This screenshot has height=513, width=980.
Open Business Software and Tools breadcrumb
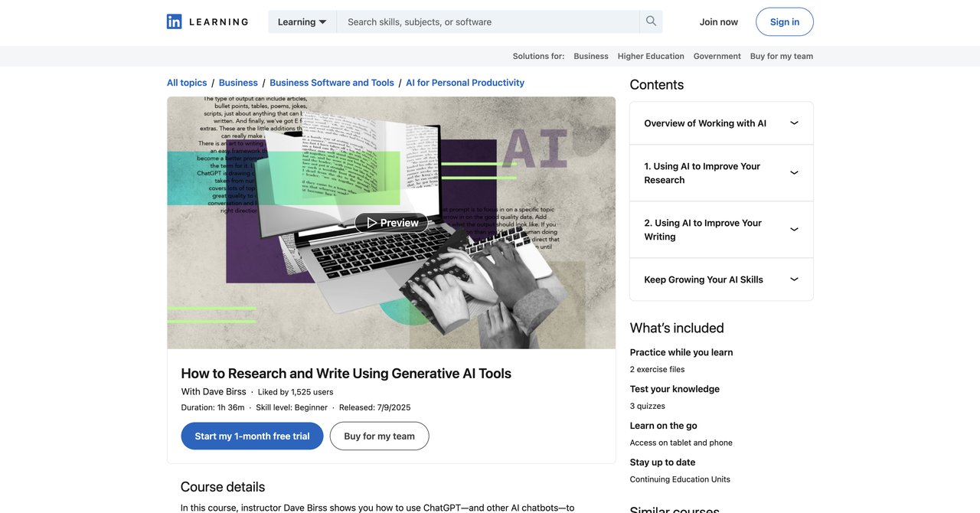[x=332, y=83]
